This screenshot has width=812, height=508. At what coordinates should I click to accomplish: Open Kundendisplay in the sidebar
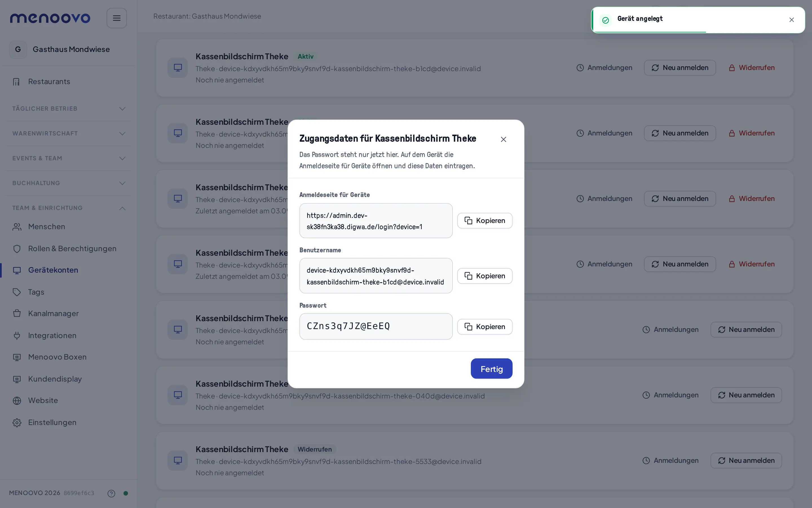click(69, 379)
